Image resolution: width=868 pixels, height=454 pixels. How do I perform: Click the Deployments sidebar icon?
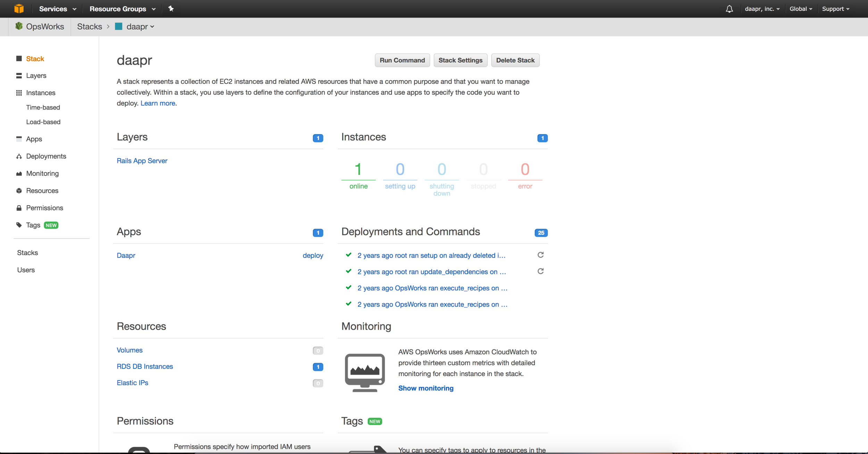click(x=19, y=156)
